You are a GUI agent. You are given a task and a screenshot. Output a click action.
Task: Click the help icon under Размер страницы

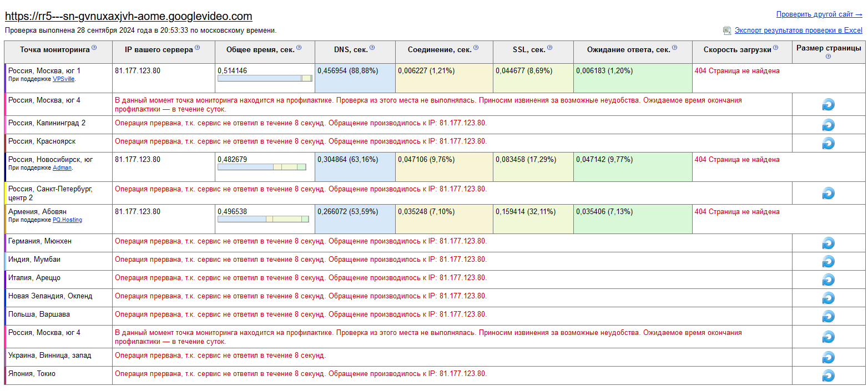(829, 56)
